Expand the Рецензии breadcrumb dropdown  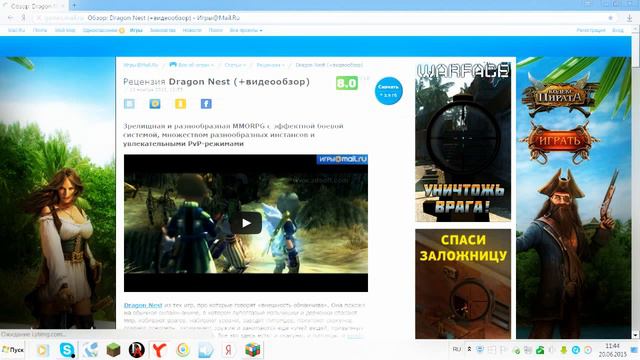click(270, 65)
